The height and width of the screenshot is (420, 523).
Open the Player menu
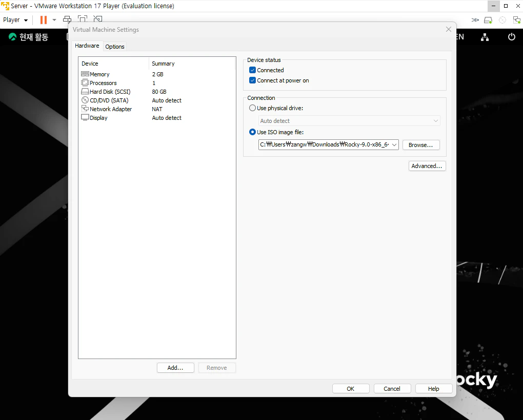[15, 20]
